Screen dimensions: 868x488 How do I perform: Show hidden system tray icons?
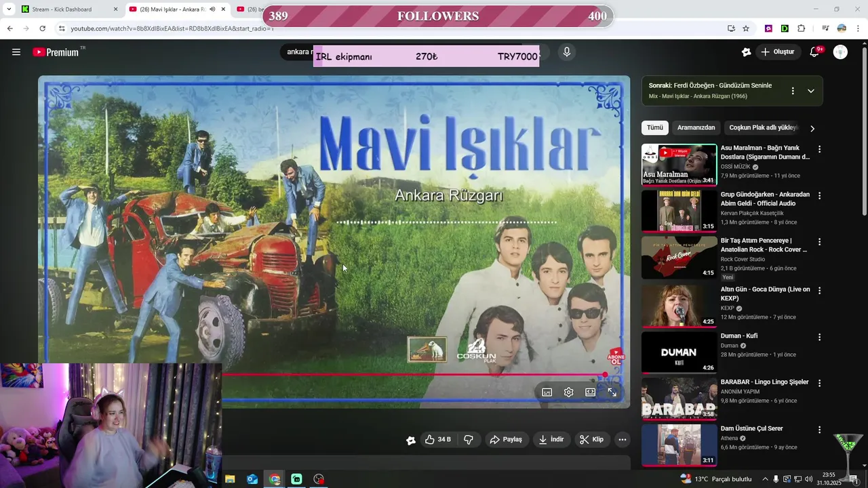click(766, 479)
